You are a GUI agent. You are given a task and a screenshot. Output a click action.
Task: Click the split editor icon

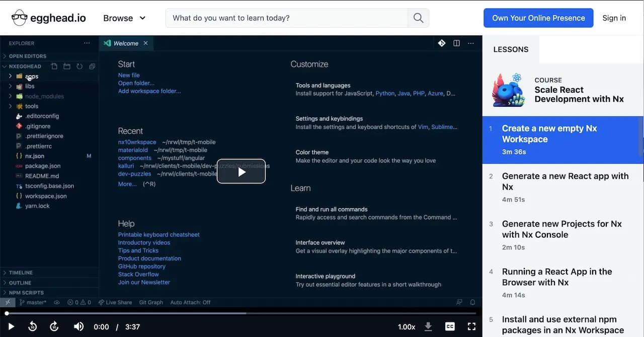coord(456,43)
